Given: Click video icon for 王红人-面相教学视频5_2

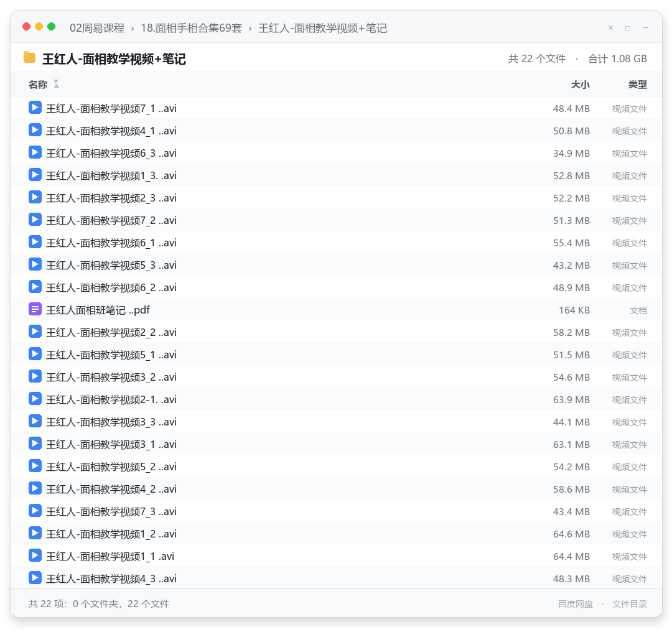Looking at the screenshot, I should (35, 465).
